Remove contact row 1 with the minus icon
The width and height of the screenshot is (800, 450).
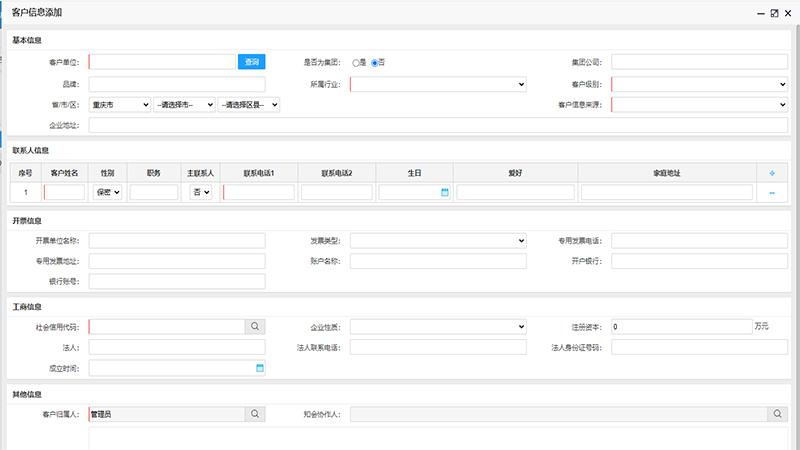click(772, 193)
